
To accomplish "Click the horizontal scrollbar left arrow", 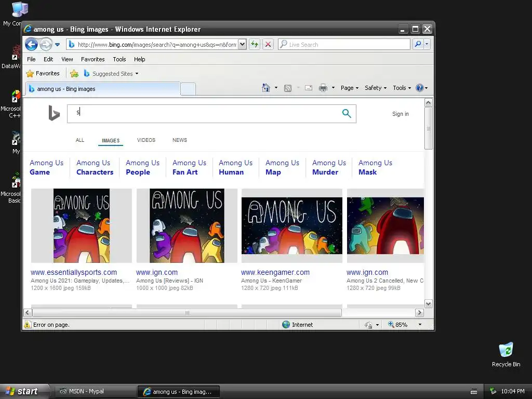I will 28,312.
